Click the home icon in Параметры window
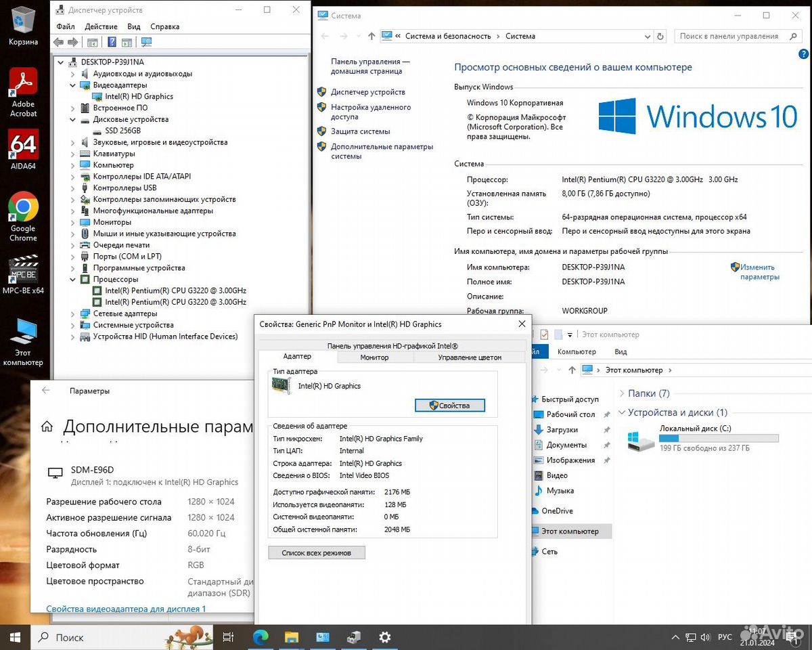Image resolution: width=812 pixels, height=650 pixels. 47,427
